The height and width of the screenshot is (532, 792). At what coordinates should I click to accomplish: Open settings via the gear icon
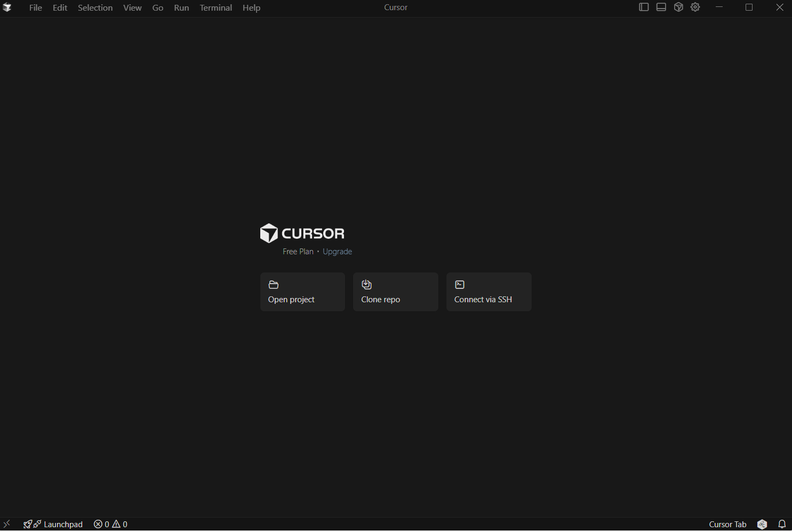pos(695,7)
